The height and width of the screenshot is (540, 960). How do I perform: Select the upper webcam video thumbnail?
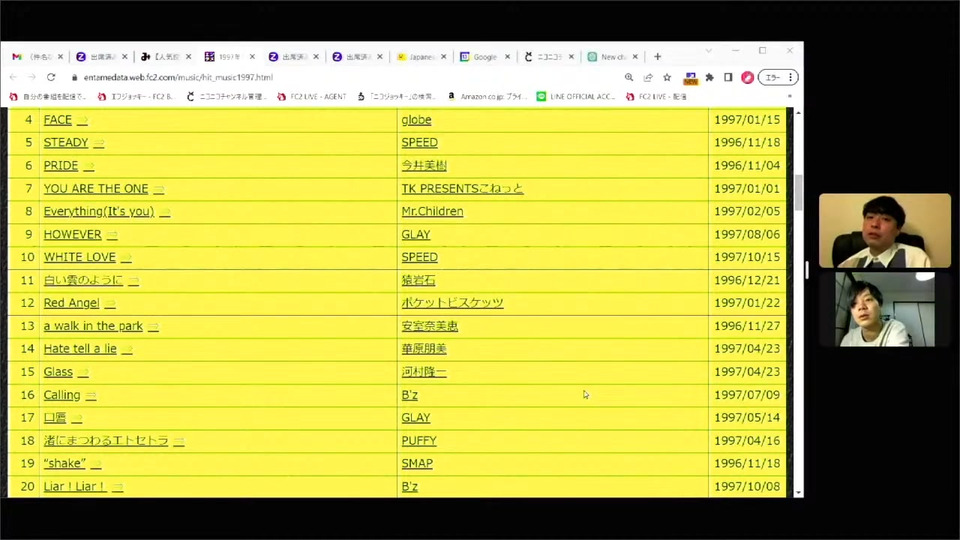pyautogui.click(x=885, y=231)
